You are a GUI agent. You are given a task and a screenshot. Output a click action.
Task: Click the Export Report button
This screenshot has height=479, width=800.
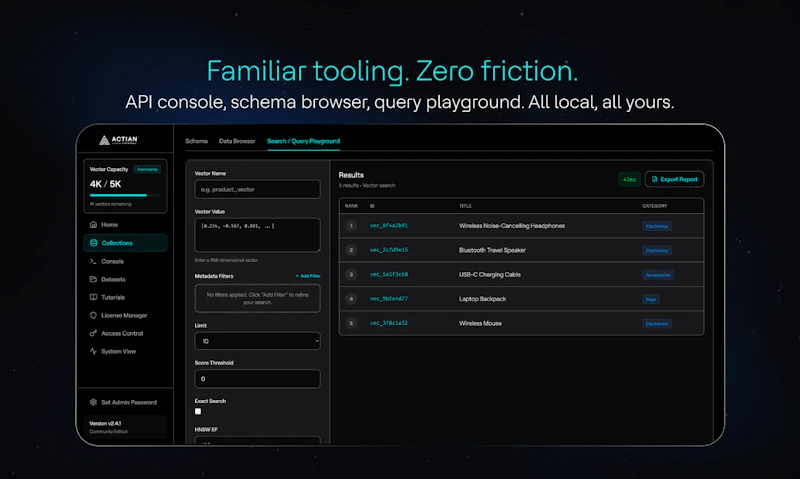click(674, 179)
